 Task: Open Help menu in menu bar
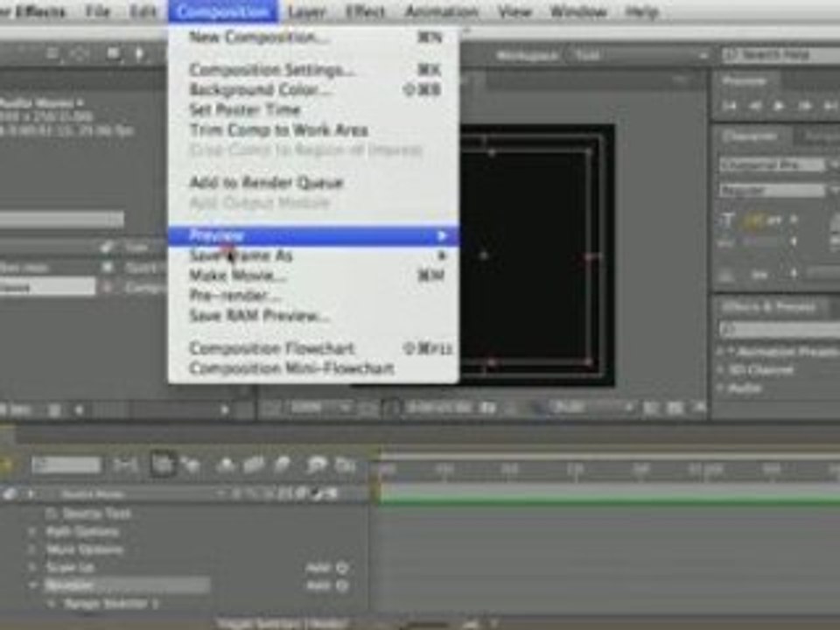point(641,11)
